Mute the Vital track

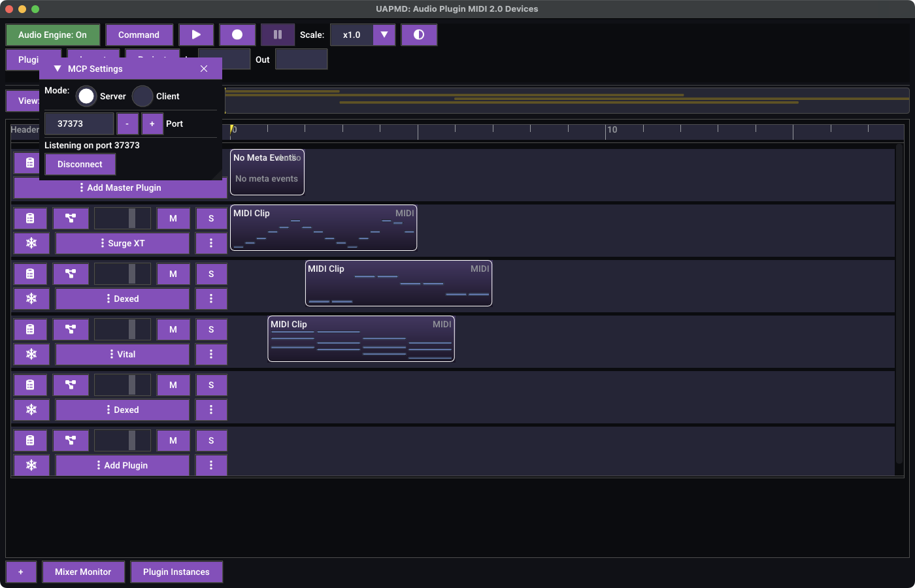click(173, 329)
